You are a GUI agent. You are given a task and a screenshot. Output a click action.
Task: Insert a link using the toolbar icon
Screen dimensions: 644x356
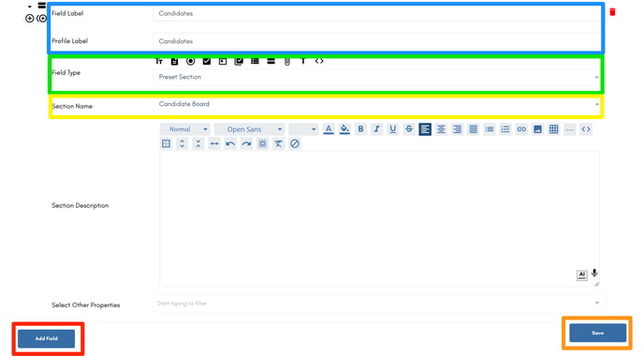coord(521,129)
